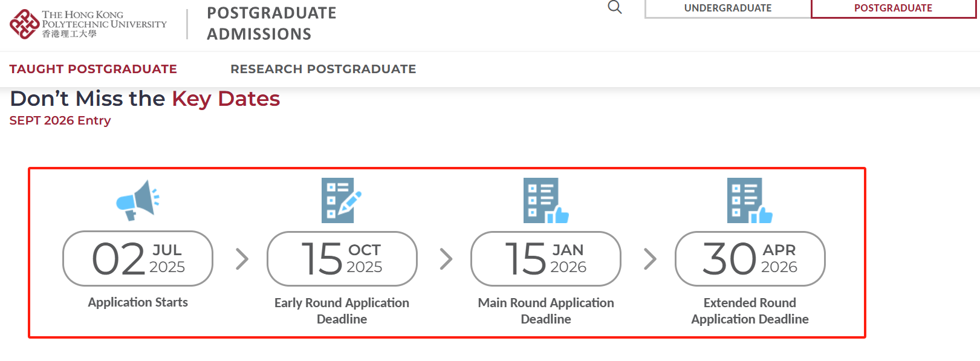Click the 30 APR 2026 date box
The width and height of the screenshot is (980, 361).
tap(750, 259)
